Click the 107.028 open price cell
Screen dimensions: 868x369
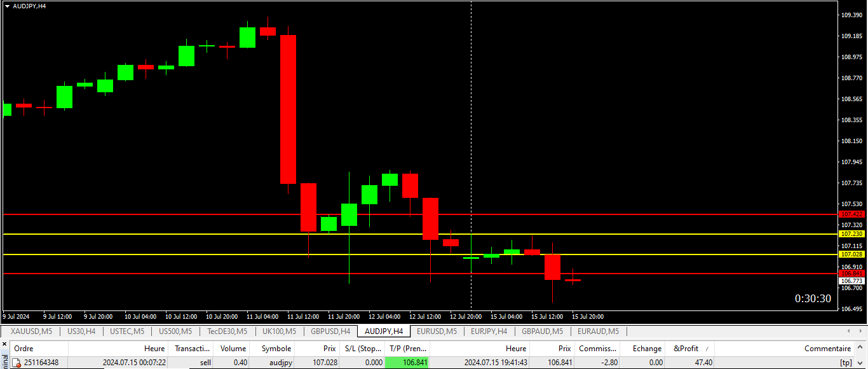click(317, 363)
